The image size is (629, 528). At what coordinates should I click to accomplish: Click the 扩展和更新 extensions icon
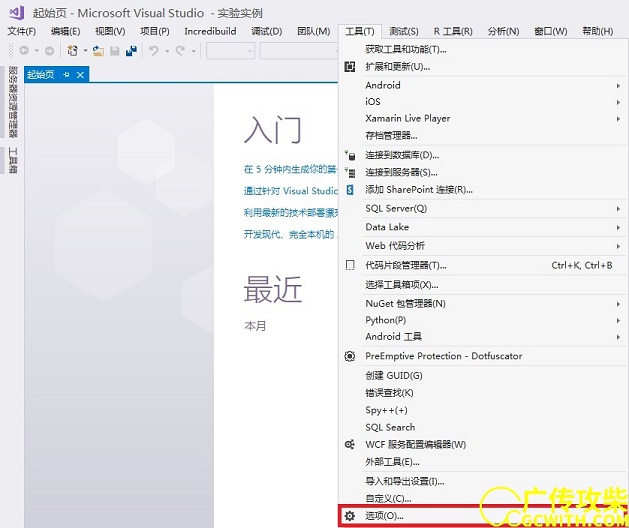tap(350, 67)
